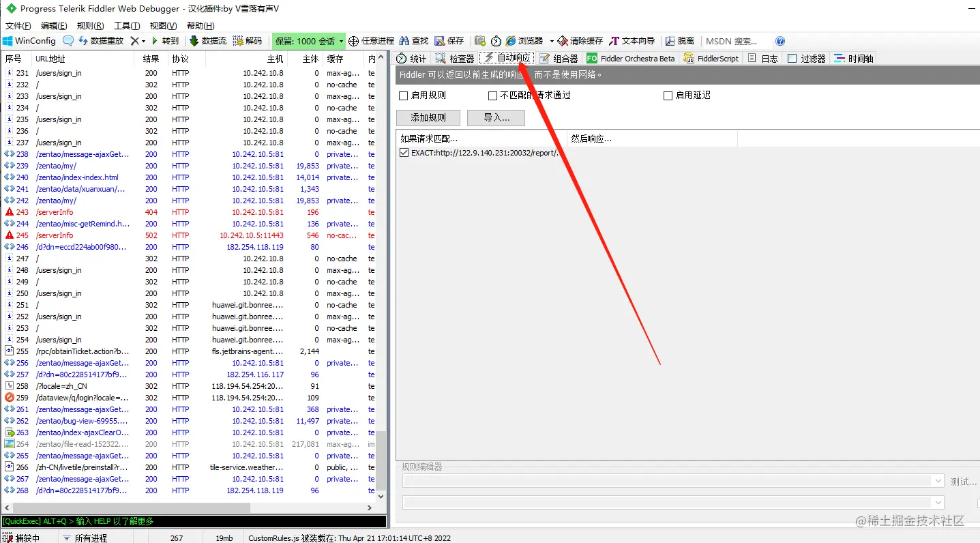The height and width of the screenshot is (543, 980).
Task: Open the 规则(R) menu
Action: click(x=91, y=26)
